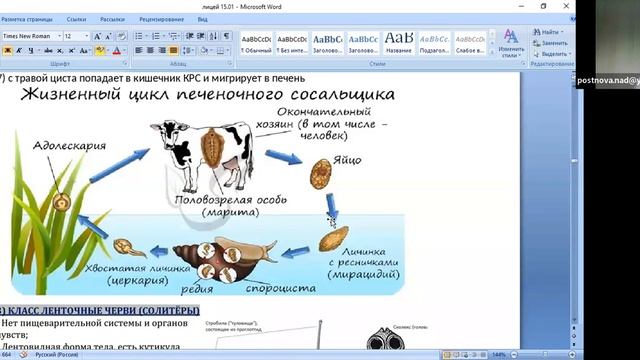Open the font size 12 dropdown

point(87,36)
